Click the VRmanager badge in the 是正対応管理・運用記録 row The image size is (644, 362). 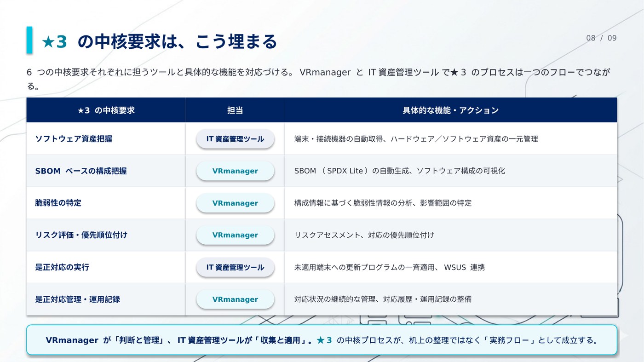pos(235,299)
